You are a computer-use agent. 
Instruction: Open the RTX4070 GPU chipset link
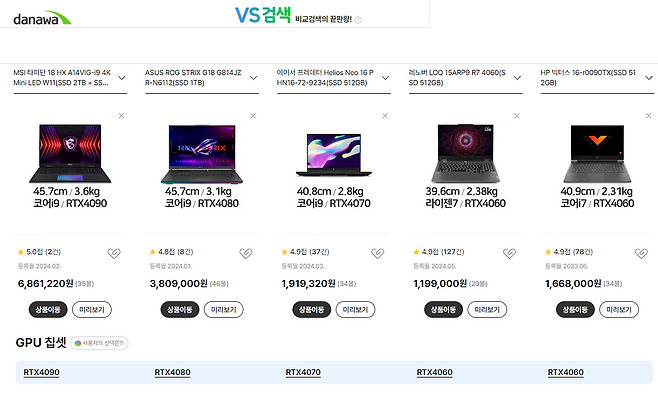pos(303,372)
